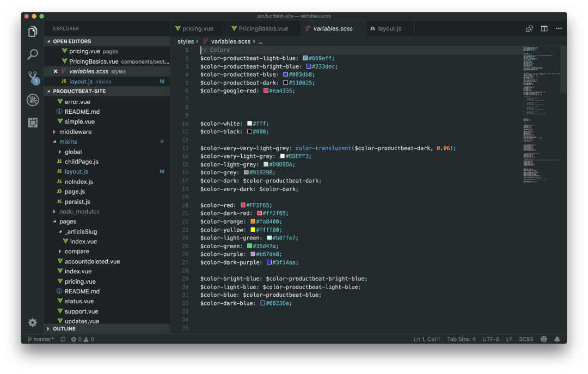
Task: Open the errors and warnings count
Action: (83, 339)
